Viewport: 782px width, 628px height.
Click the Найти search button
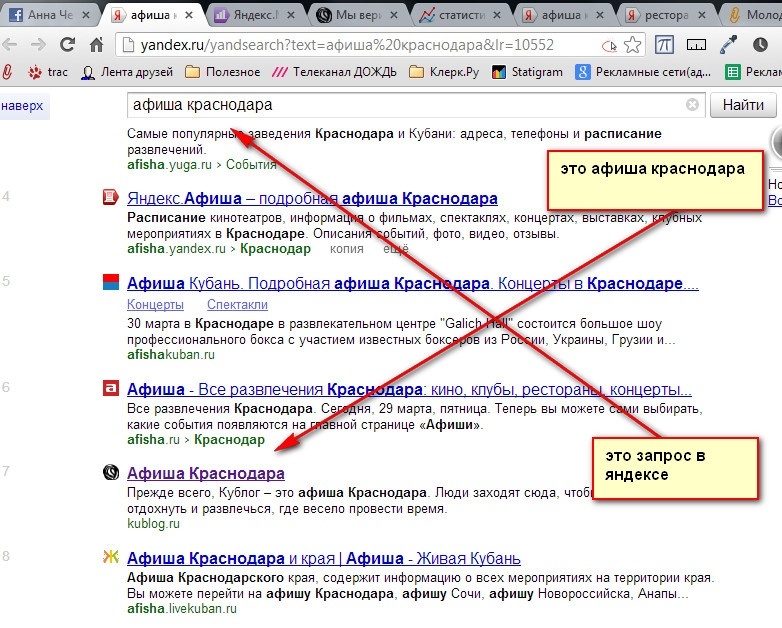click(x=743, y=105)
